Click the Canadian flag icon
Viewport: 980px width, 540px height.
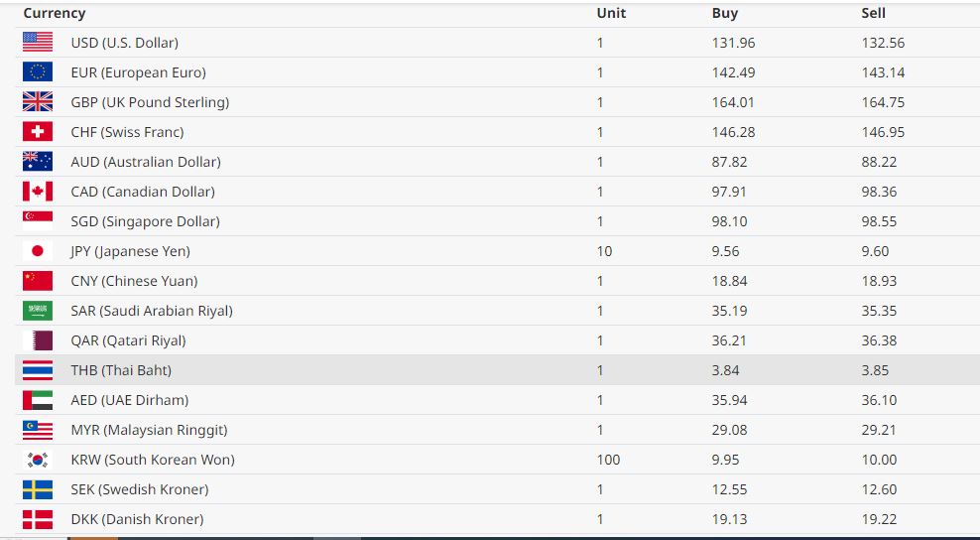click(38, 192)
